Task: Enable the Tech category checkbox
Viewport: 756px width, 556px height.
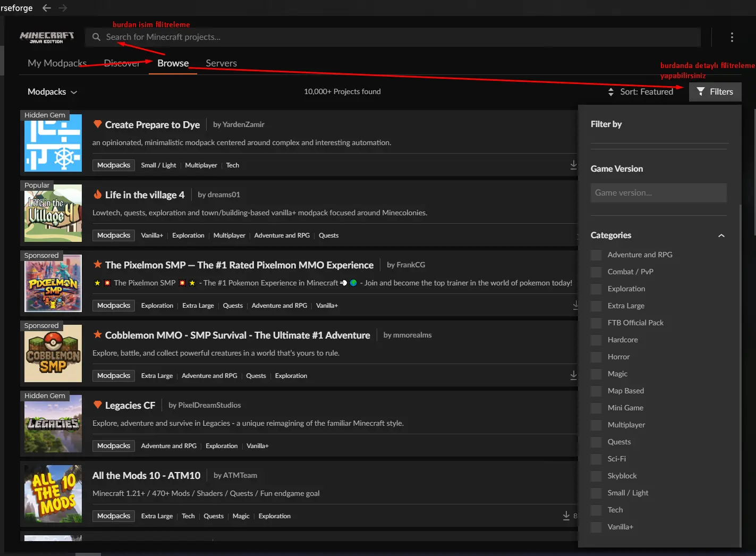Action: (x=596, y=510)
